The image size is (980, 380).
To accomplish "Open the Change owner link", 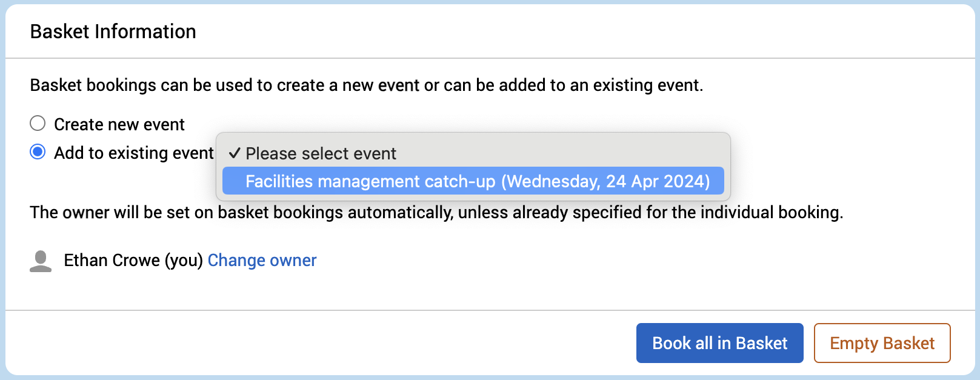I will [x=262, y=261].
